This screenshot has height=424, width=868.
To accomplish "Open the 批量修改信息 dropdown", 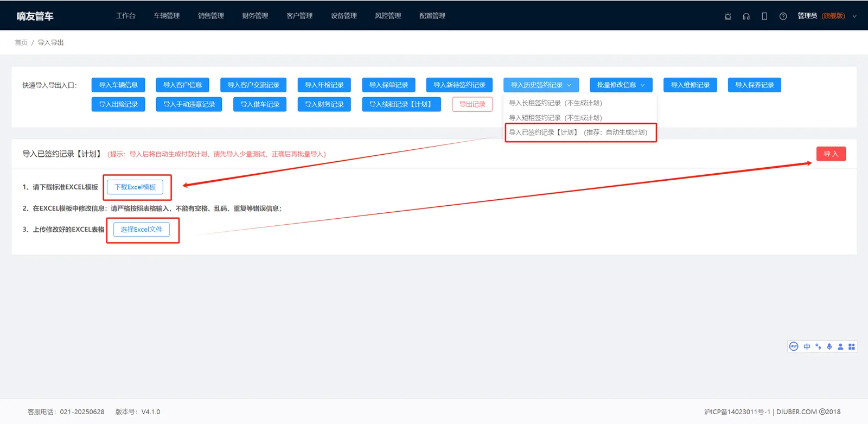I will coord(621,85).
